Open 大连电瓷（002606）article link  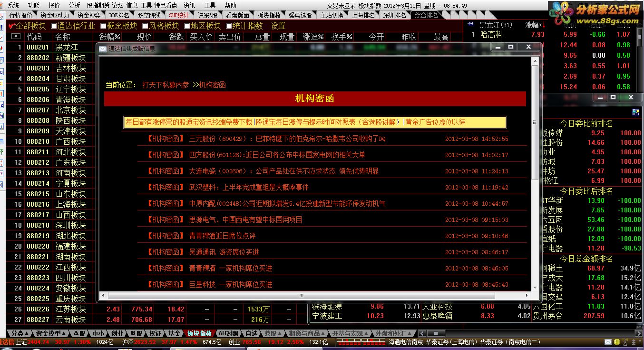283,171
